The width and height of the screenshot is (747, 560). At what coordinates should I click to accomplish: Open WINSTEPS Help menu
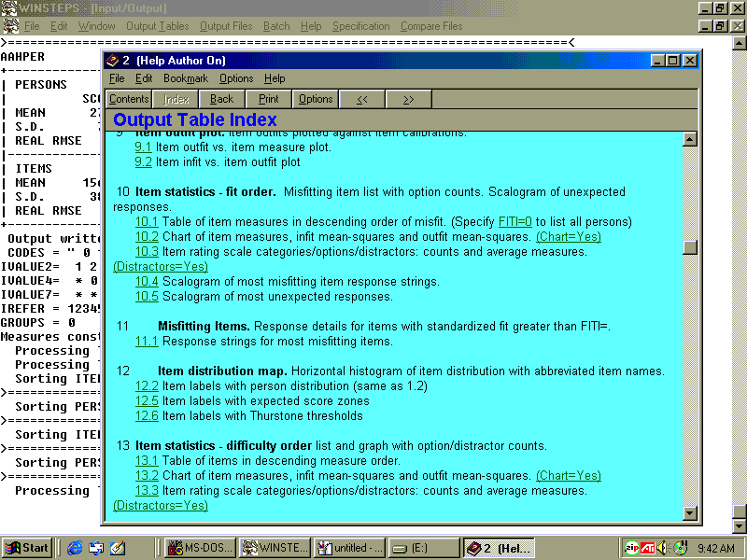pyautogui.click(x=311, y=26)
